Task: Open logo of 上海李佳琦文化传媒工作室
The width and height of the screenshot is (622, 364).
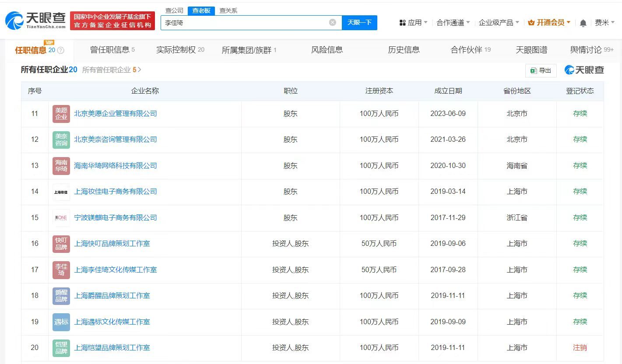Action: point(61,270)
